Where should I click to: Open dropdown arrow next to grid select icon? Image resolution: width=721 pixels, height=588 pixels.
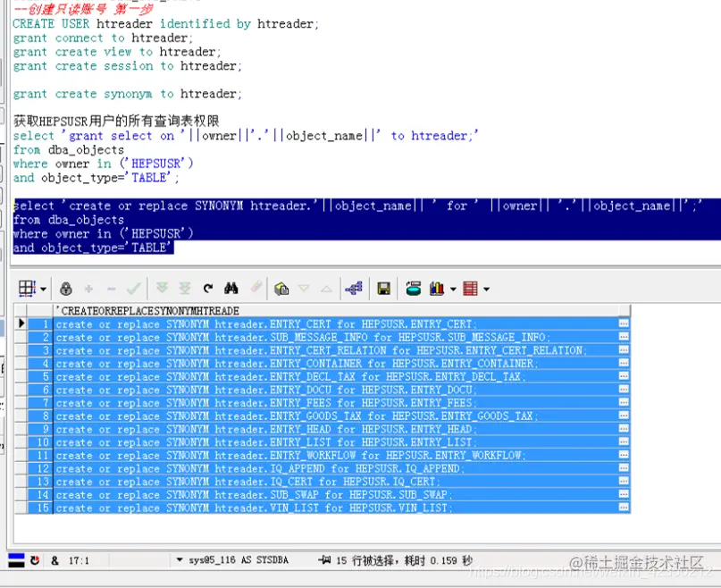tap(43, 290)
